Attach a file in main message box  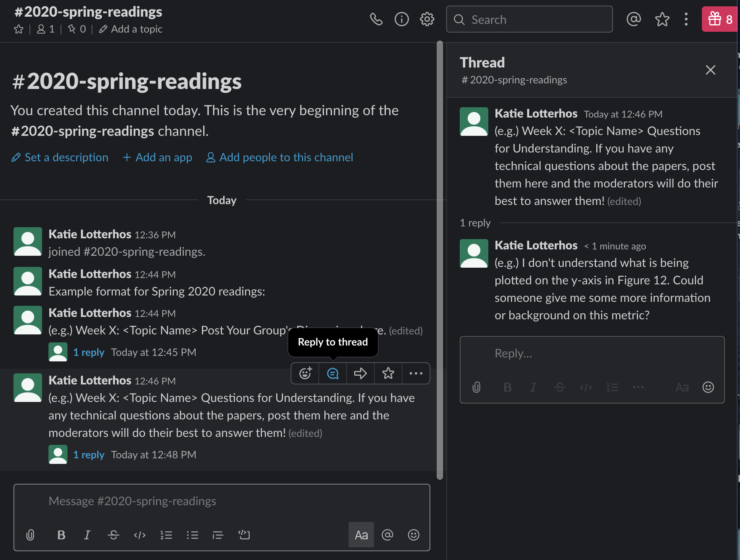tap(30, 535)
